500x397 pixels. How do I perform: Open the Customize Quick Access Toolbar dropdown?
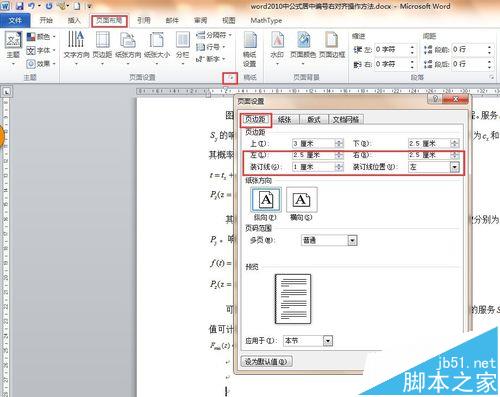(x=90, y=6)
